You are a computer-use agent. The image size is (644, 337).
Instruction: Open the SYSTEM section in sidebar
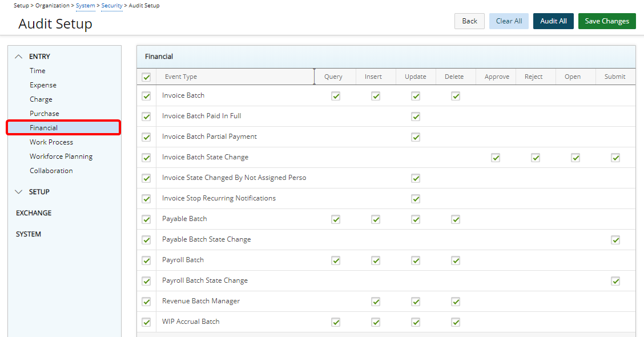29,234
